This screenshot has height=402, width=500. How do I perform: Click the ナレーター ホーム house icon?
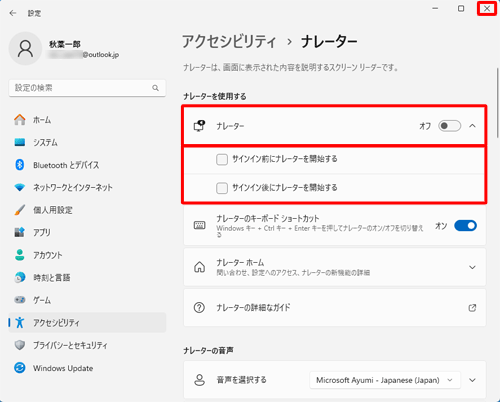pyautogui.click(x=199, y=267)
